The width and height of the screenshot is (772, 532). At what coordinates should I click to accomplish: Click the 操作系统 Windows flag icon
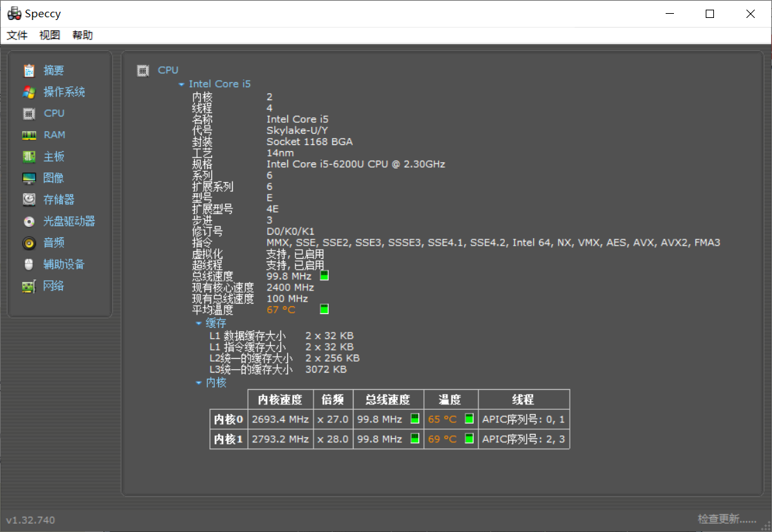(x=29, y=92)
